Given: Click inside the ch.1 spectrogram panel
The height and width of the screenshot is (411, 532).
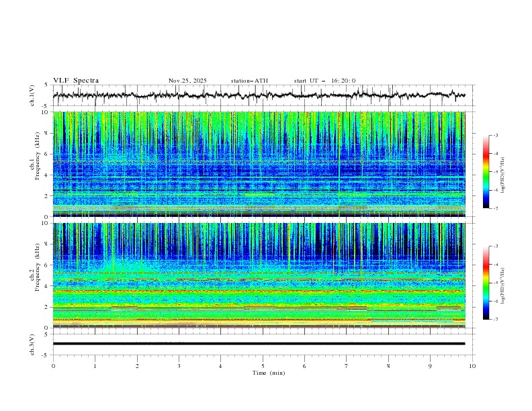Looking at the screenshot, I should (x=259, y=164).
